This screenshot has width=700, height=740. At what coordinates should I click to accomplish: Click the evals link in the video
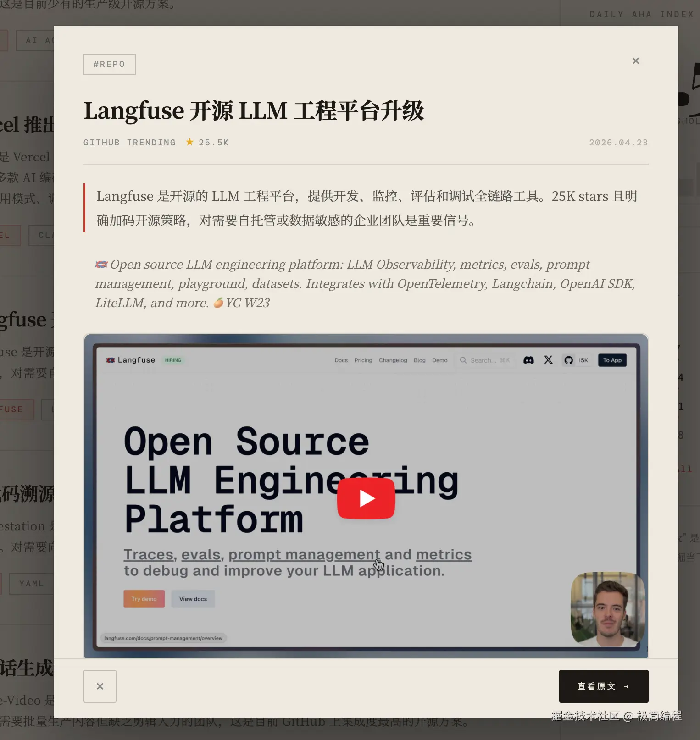click(201, 555)
